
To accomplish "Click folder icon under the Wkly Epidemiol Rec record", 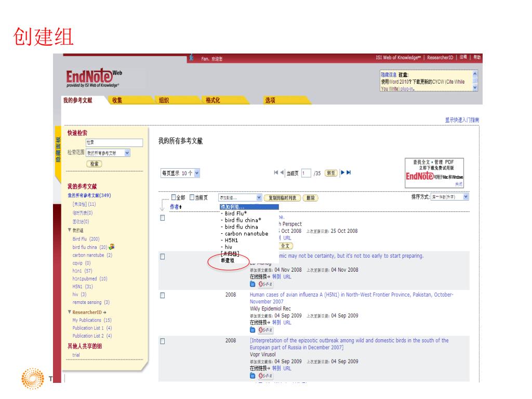I will click(252, 330).
